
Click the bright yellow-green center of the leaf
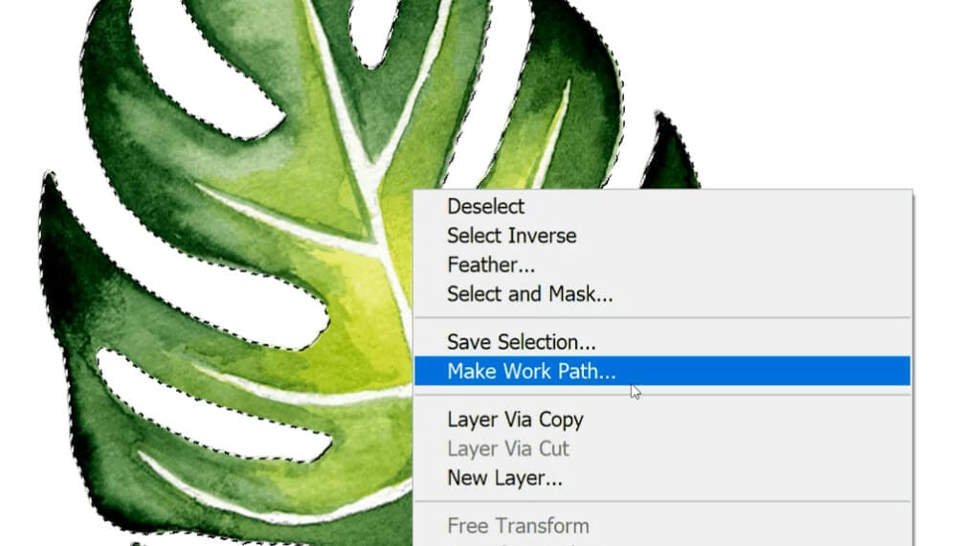pyautogui.click(x=368, y=307)
